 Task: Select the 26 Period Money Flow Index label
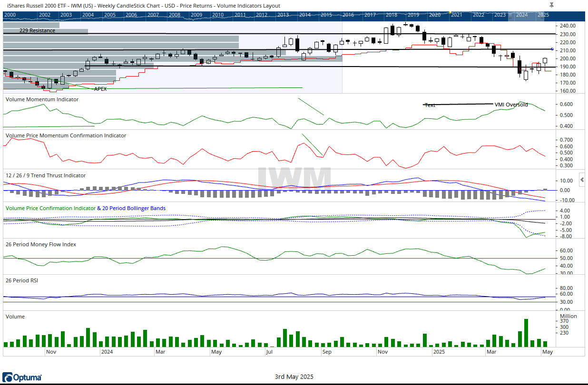(x=40, y=244)
